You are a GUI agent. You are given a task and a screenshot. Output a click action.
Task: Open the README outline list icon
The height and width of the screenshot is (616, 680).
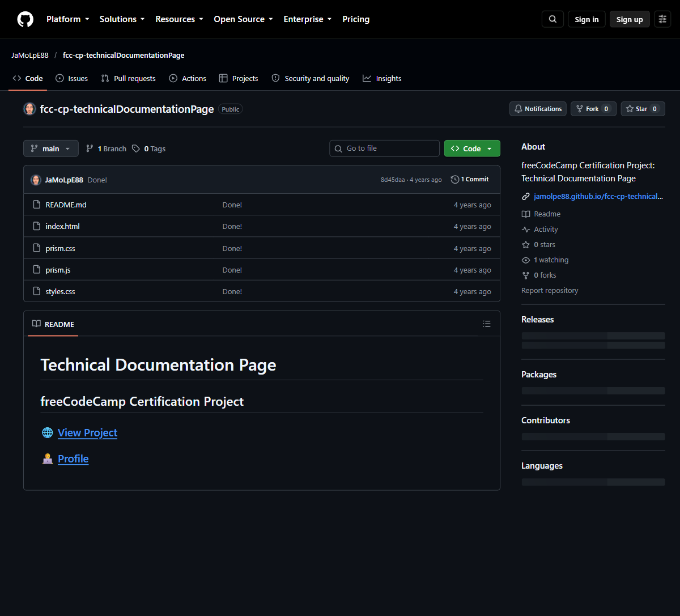tap(487, 324)
